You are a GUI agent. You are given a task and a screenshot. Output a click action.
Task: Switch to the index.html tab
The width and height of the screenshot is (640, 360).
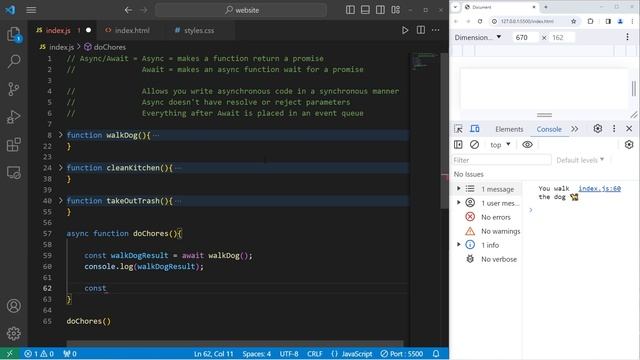click(x=132, y=30)
